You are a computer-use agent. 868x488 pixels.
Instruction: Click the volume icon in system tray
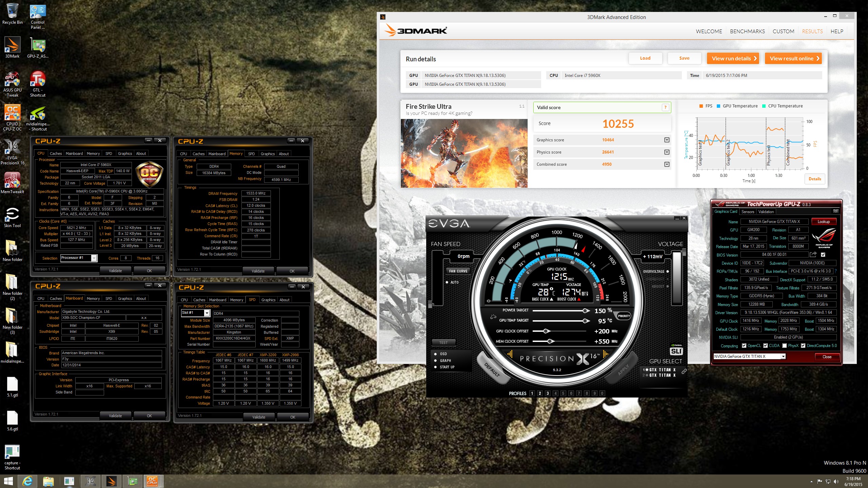click(x=836, y=481)
